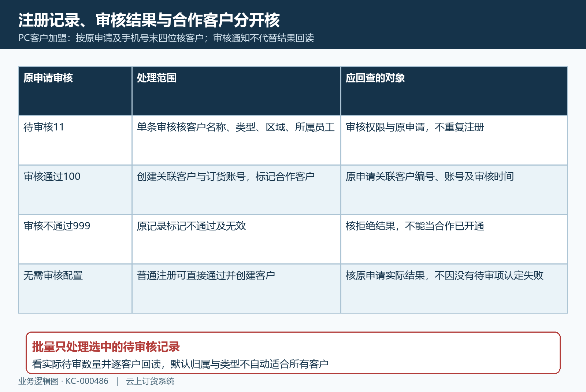Select the cell 待审核11
The image size is (586, 392).
click(x=75, y=140)
